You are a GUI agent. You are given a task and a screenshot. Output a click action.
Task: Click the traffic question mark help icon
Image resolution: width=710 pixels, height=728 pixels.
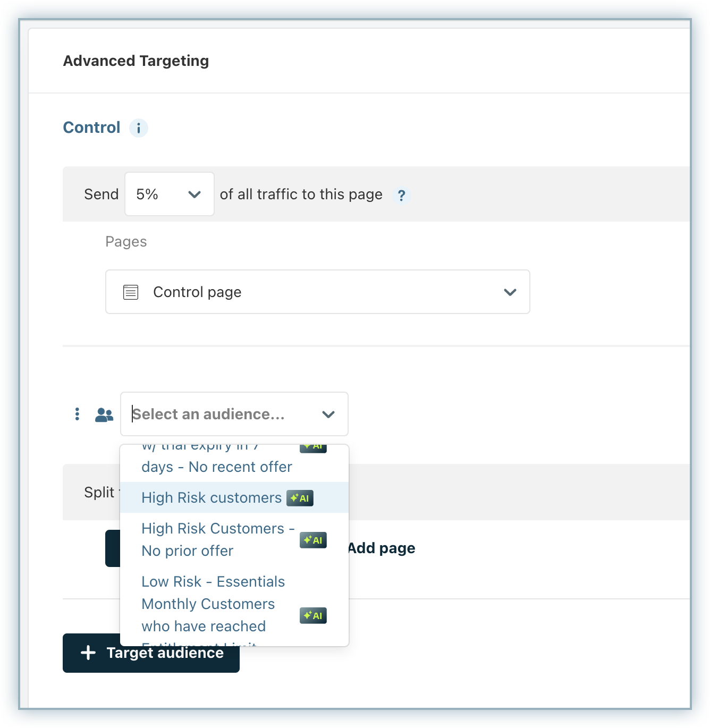[x=402, y=196]
